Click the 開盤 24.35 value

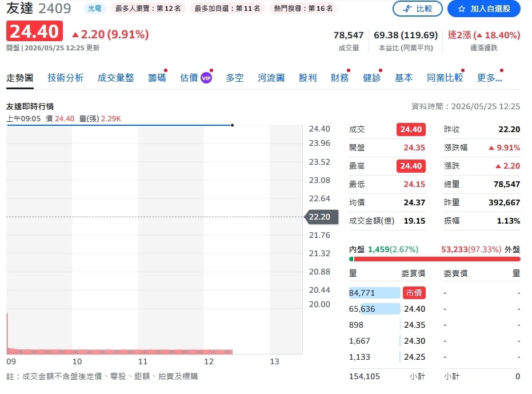[414, 148]
